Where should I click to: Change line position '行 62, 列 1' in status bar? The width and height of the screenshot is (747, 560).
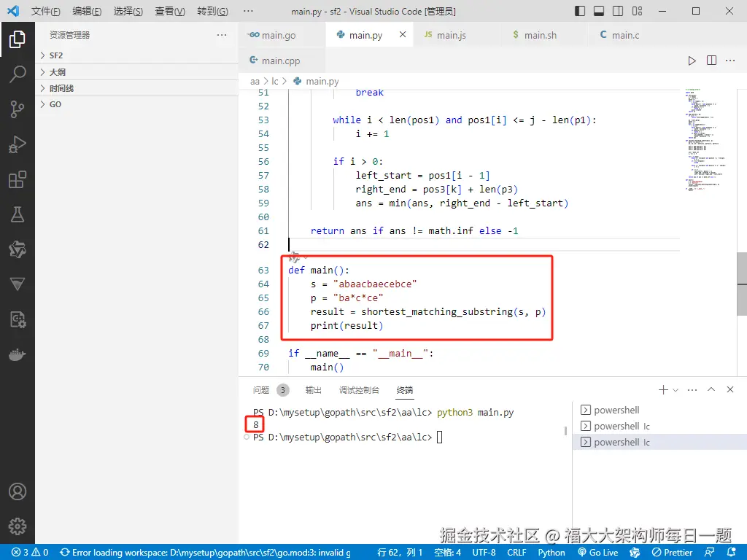pyautogui.click(x=400, y=553)
